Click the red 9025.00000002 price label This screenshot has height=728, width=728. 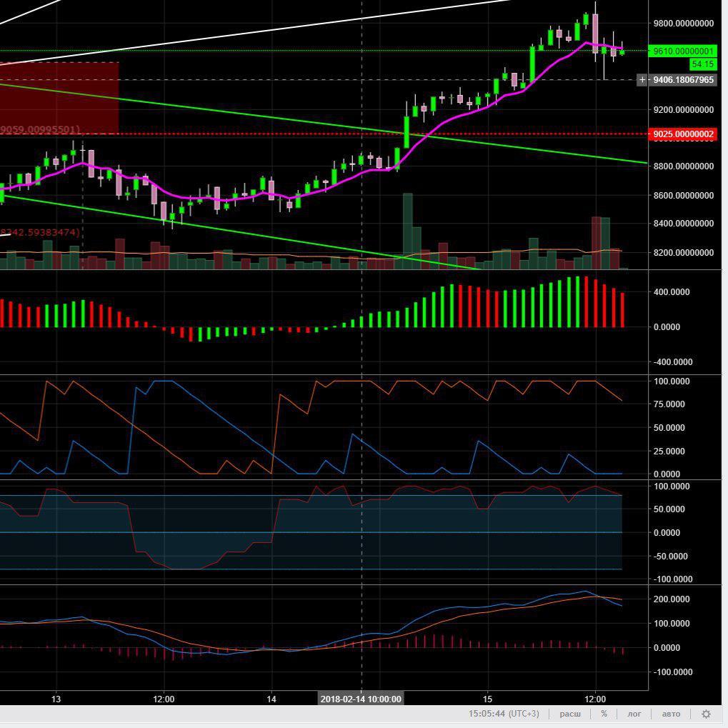point(682,134)
